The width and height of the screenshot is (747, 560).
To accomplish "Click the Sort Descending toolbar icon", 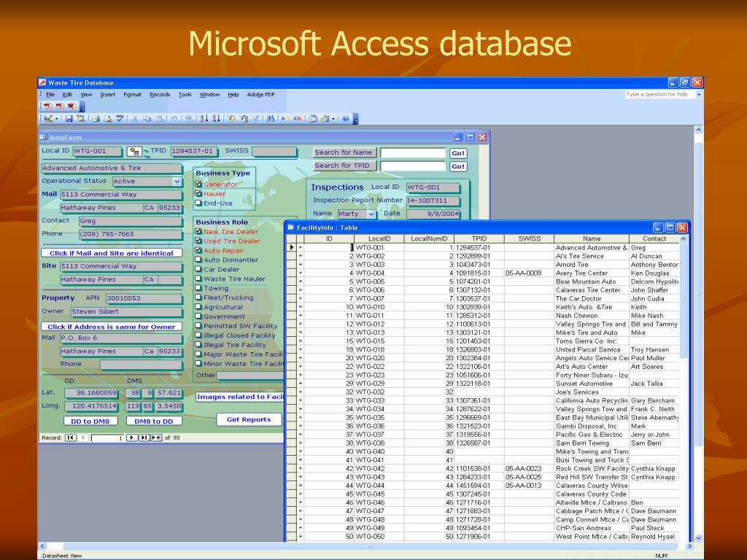I will [216, 119].
